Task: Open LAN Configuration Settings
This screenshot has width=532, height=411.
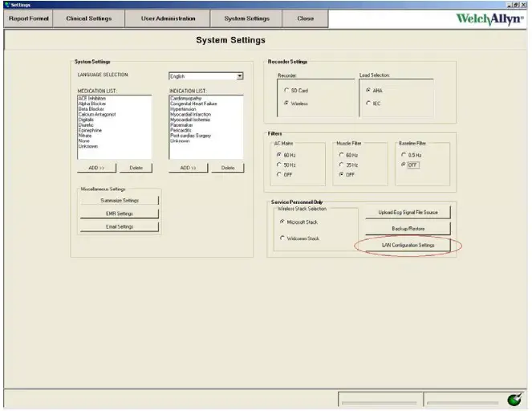Action: (x=408, y=245)
